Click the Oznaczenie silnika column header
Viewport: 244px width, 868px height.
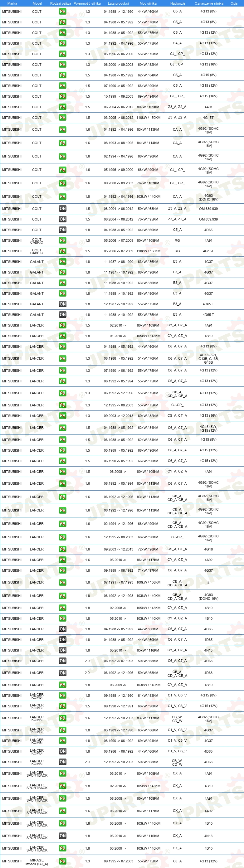coord(209,3)
